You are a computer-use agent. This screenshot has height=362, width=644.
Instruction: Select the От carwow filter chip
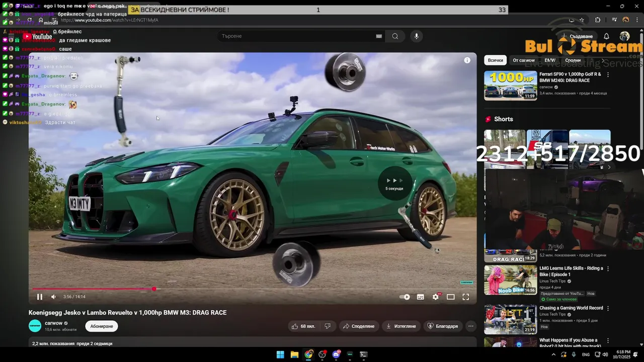click(524, 60)
